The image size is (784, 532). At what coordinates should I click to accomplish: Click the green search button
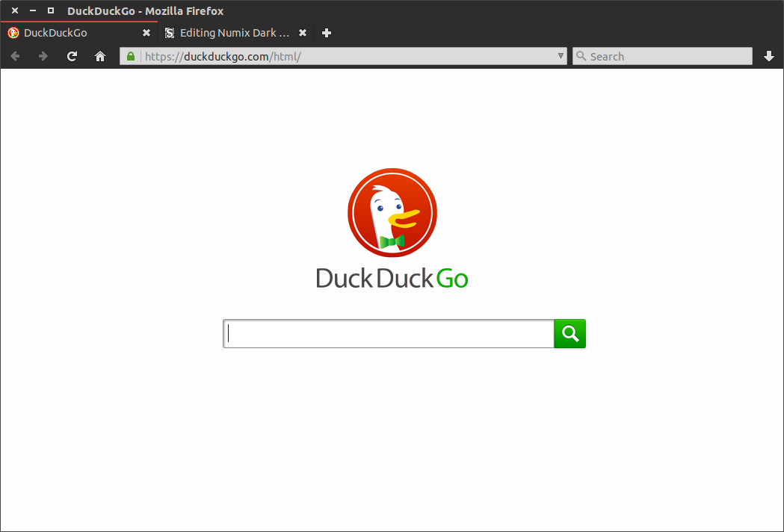570,333
